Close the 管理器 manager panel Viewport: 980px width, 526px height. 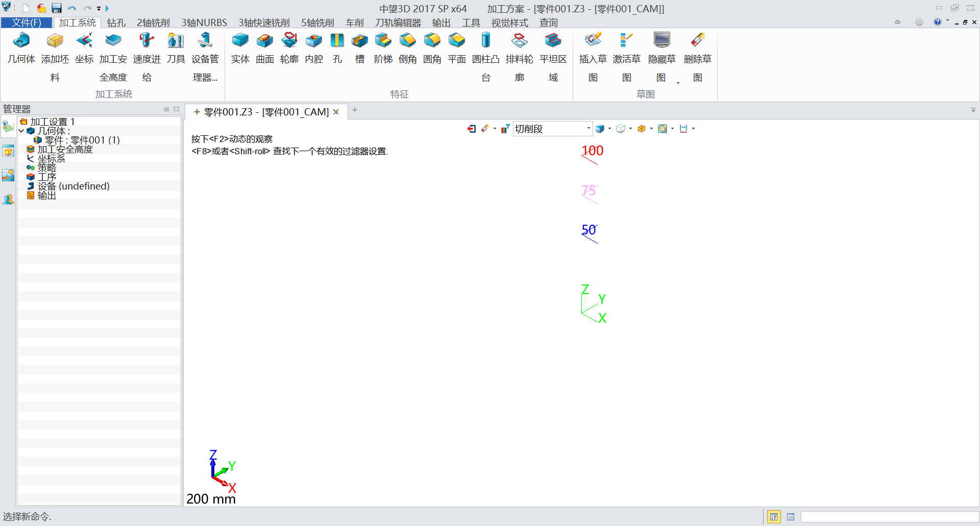coord(176,109)
